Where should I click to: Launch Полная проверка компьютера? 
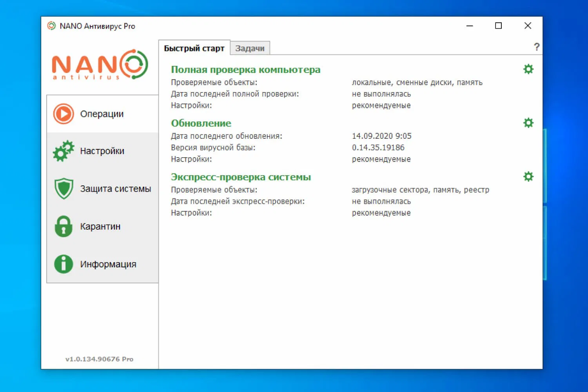click(x=245, y=69)
